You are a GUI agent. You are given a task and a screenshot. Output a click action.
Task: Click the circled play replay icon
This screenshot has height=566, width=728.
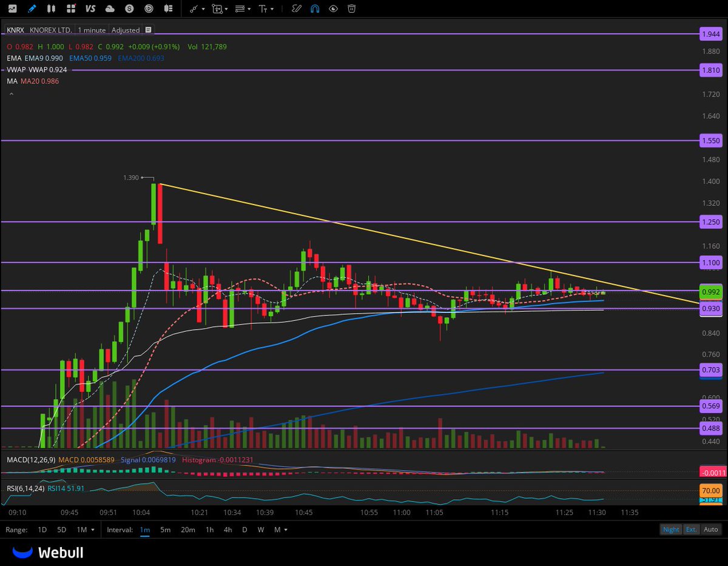pyautogui.click(x=149, y=8)
